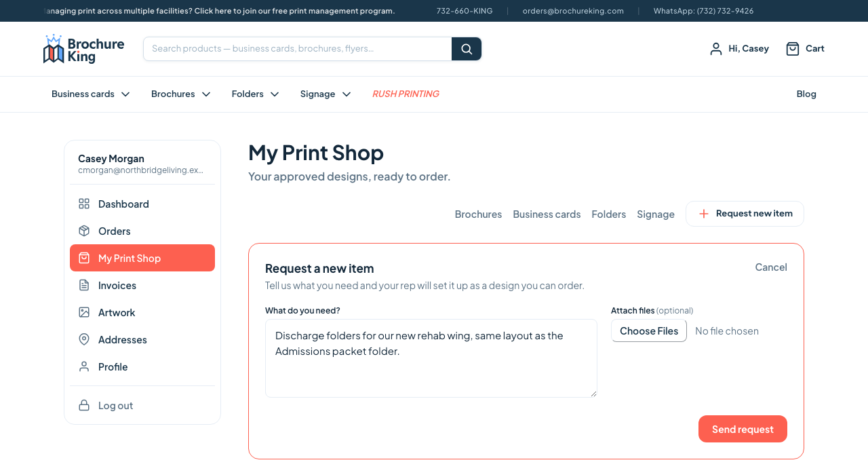868x475 pixels.
Task: Go to Invoices in sidebar
Action: point(142,285)
